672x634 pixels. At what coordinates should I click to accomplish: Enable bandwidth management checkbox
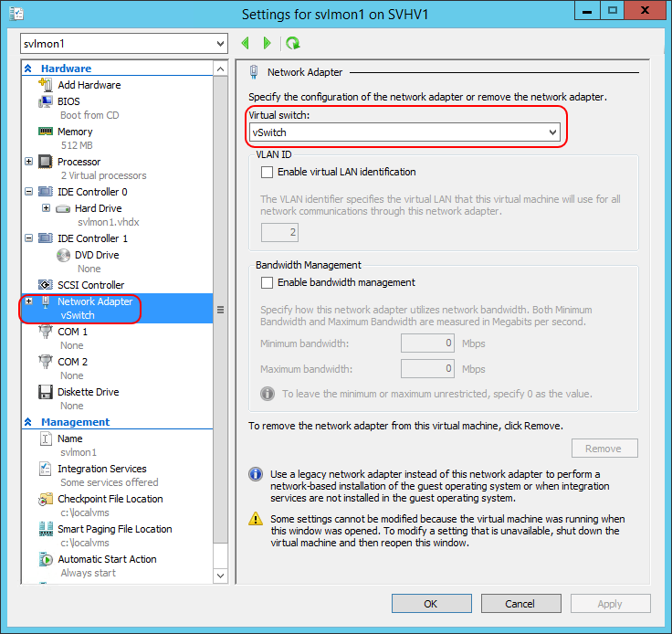267,283
